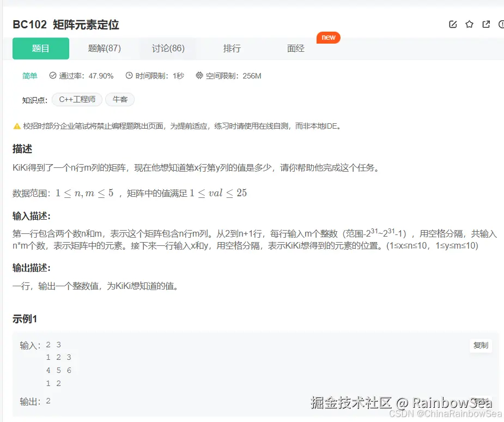
Task: Switch to the 题解(87) tab
Action: [104, 48]
